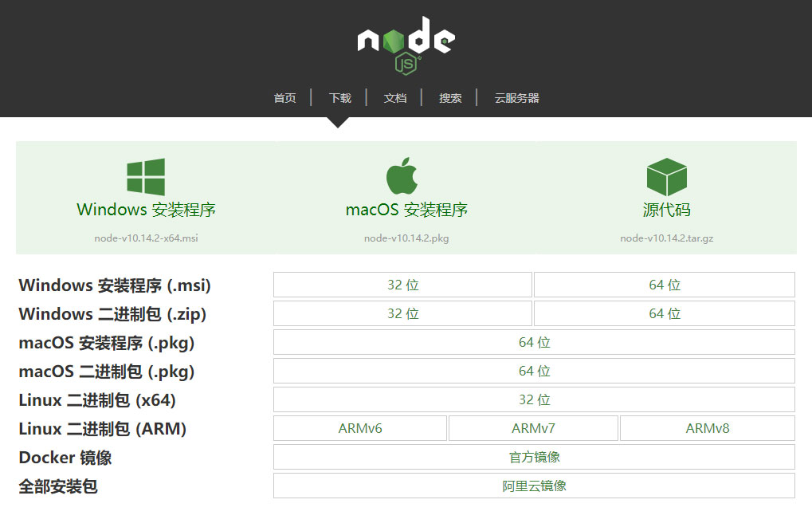The height and width of the screenshot is (531, 812).
Task: Open the 阿里云镜像 all packages link
Action: click(534, 486)
